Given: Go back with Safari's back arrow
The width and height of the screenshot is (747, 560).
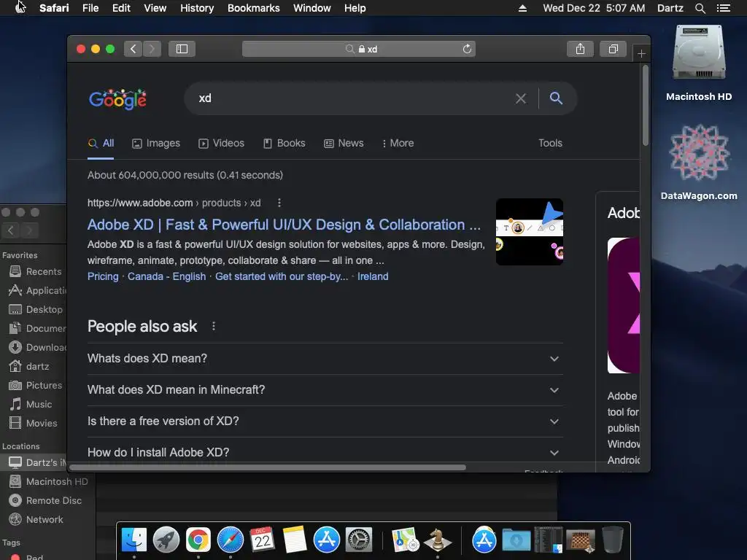Looking at the screenshot, I should point(133,49).
